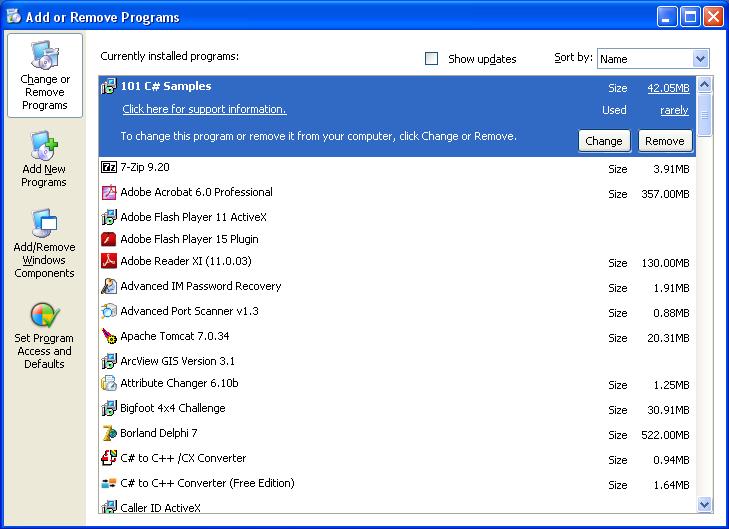
Task: Click the title bar Add or Remove Programs icon
Action: click(x=13, y=16)
